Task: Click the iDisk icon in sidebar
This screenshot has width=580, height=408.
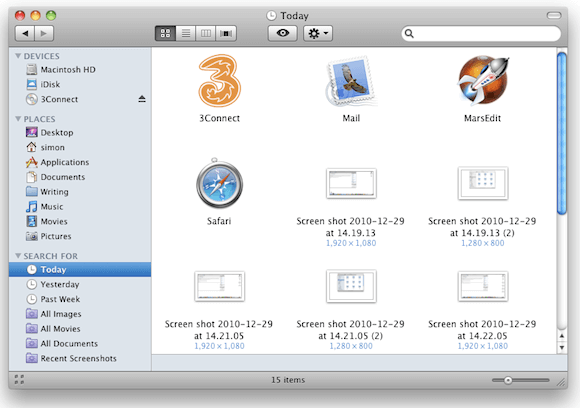Action: tap(32, 84)
